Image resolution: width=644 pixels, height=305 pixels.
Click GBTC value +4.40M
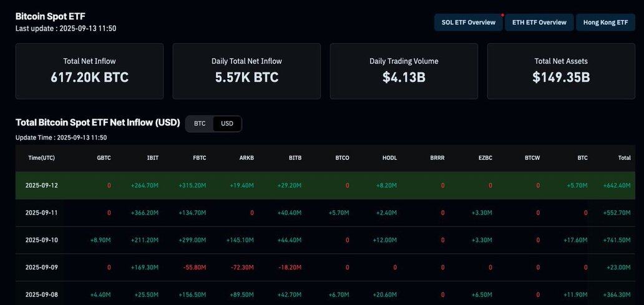point(100,295)
